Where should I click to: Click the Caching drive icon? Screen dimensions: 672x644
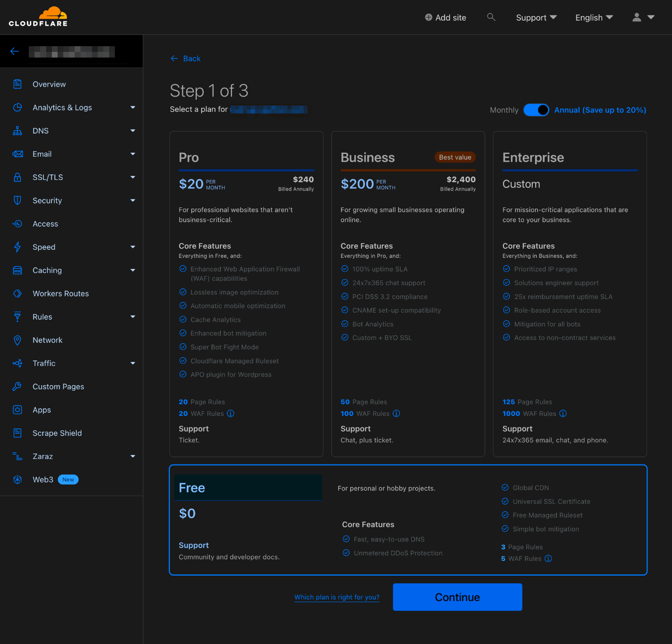tap(18, 270)
